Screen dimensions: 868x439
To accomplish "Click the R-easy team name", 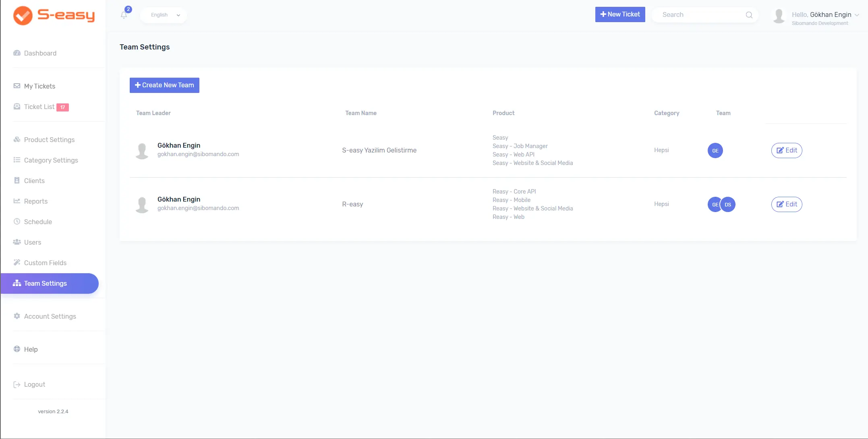I will (x=352, y=204).
